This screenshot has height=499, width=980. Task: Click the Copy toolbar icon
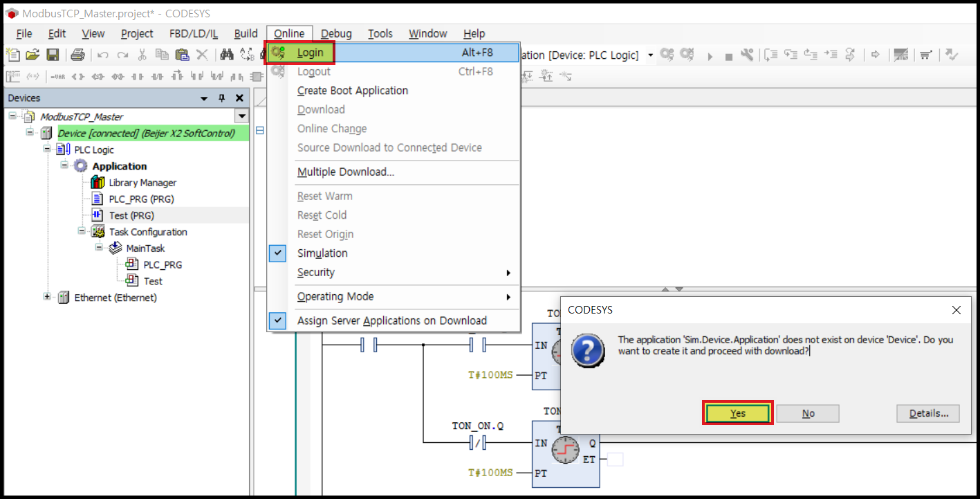click(162, 55)
